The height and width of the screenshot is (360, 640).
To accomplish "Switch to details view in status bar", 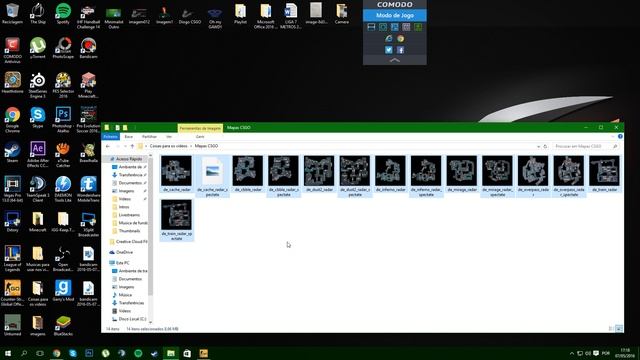I will [x=611, y=329].
